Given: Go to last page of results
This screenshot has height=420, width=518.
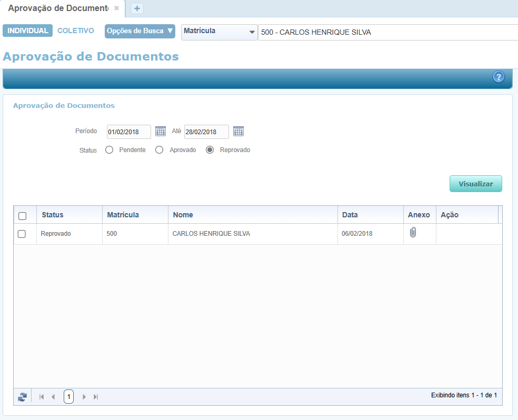Looking at the screenshot, I should 95,396.
